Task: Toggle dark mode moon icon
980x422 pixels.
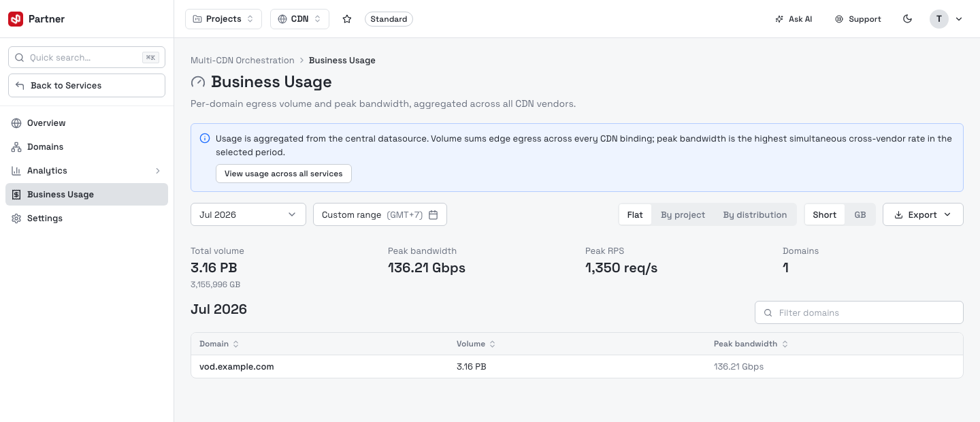Action: pyautogui.click(x=907, y=19)
